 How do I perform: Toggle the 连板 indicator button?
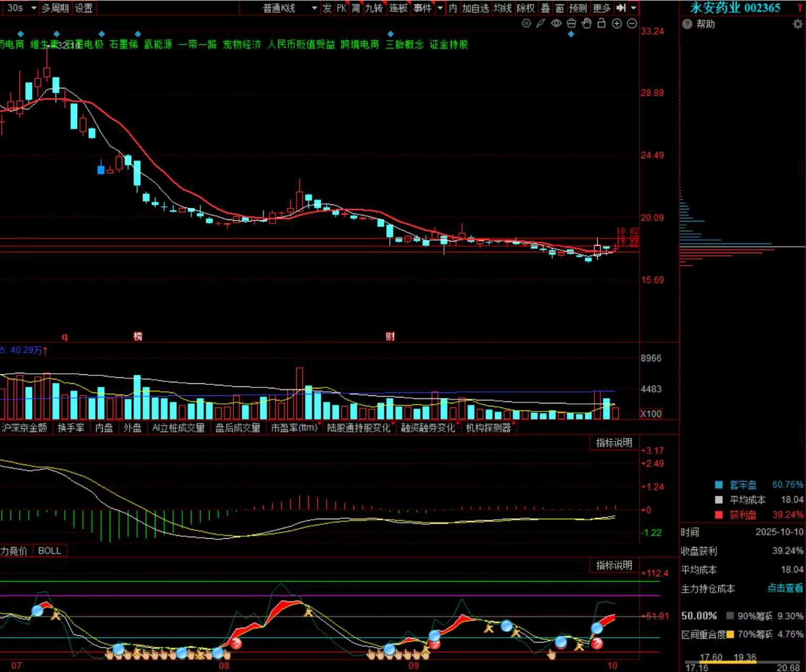click(398, 8)
